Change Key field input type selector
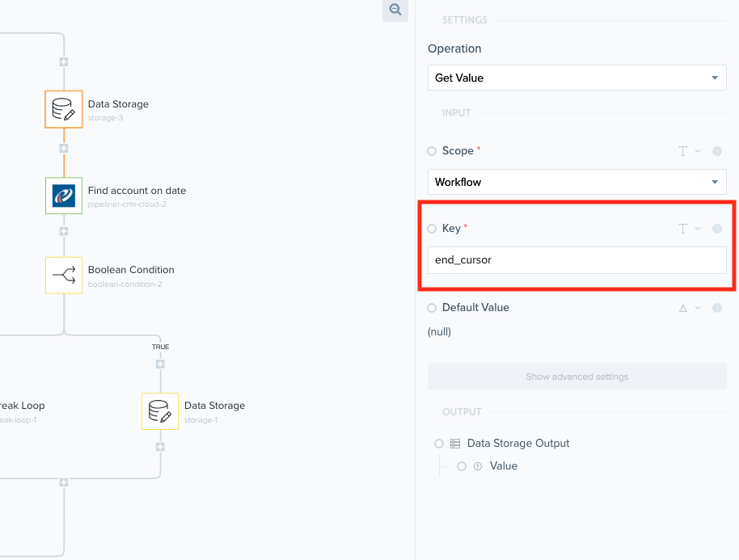 click(689, 229)
